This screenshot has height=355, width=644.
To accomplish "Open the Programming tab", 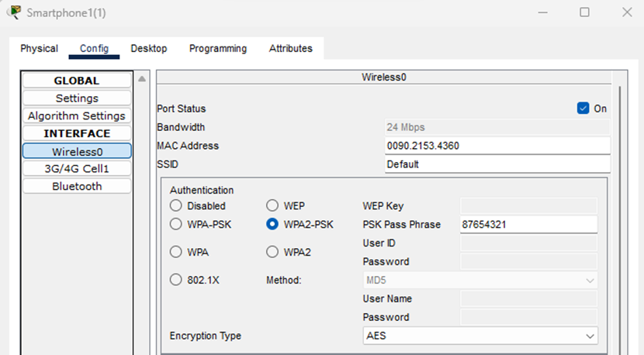I will (x=218, y=48).
